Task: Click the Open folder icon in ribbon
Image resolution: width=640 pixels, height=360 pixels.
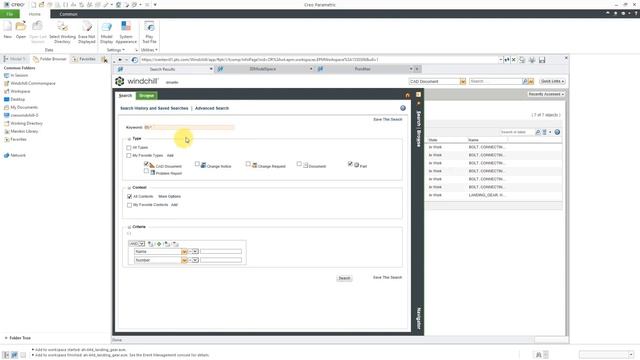Action: pos(21,27)
